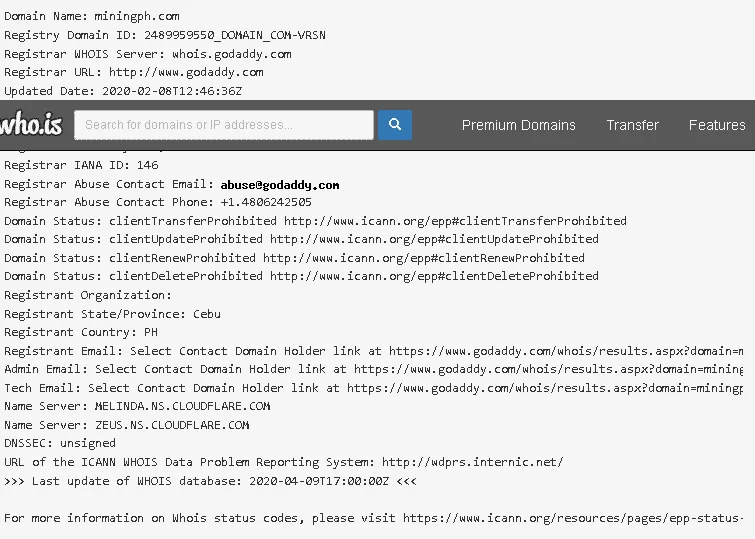Click the Tech Email contact line
The height and width of the screenshot is (539, 755).
pyautogui.click(x=374, y=388)
